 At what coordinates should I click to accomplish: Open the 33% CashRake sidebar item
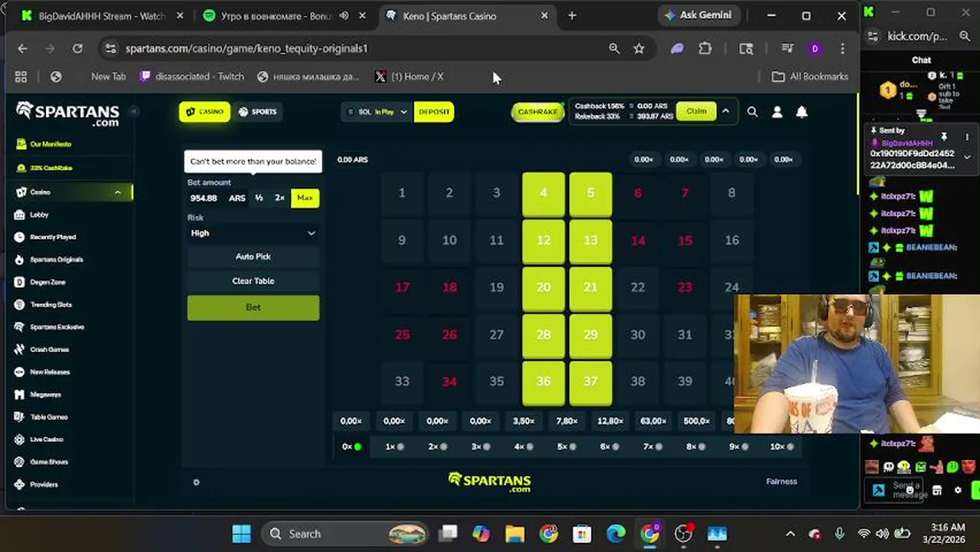(51, 168)
